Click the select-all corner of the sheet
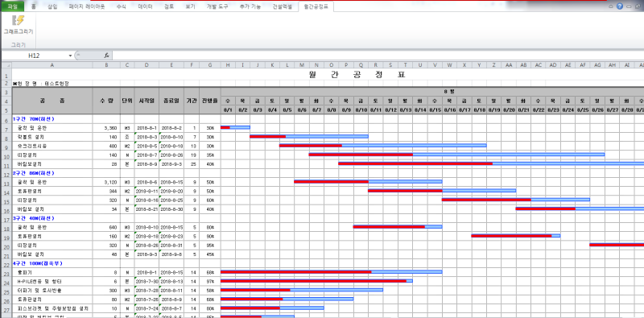 (x=6, y=64)
